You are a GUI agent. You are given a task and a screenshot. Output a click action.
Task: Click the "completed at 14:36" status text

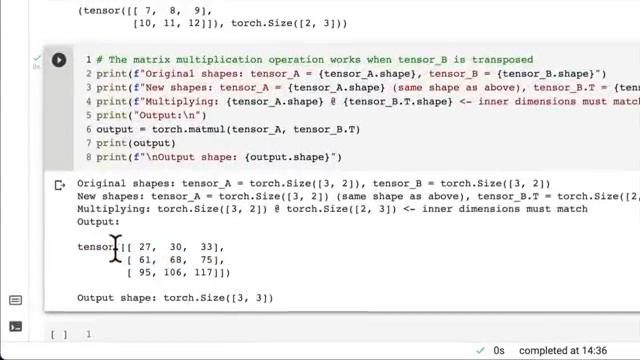(x=563, y=350)
